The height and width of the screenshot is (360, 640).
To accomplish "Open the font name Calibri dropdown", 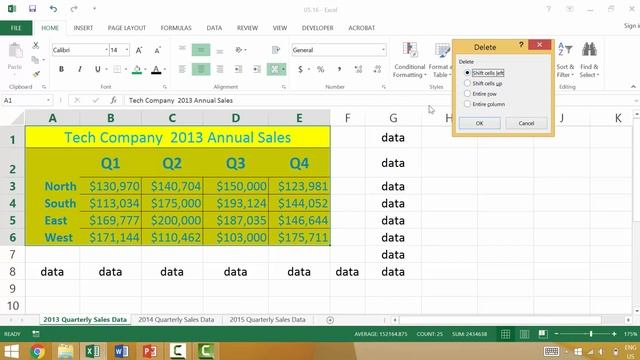I will click(107, 50).
